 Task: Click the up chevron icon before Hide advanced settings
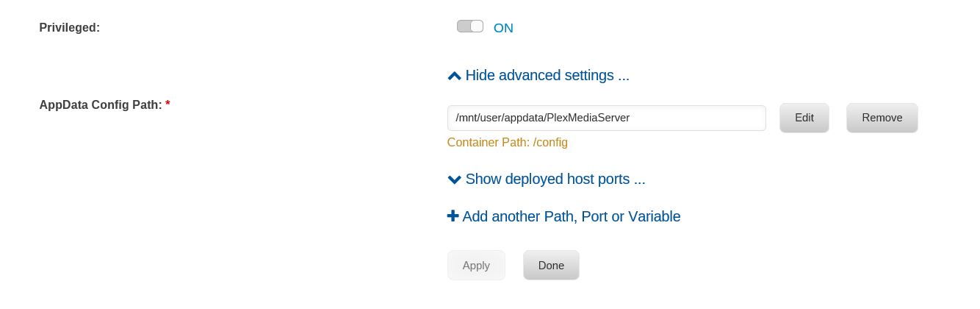tap(454, 75)
